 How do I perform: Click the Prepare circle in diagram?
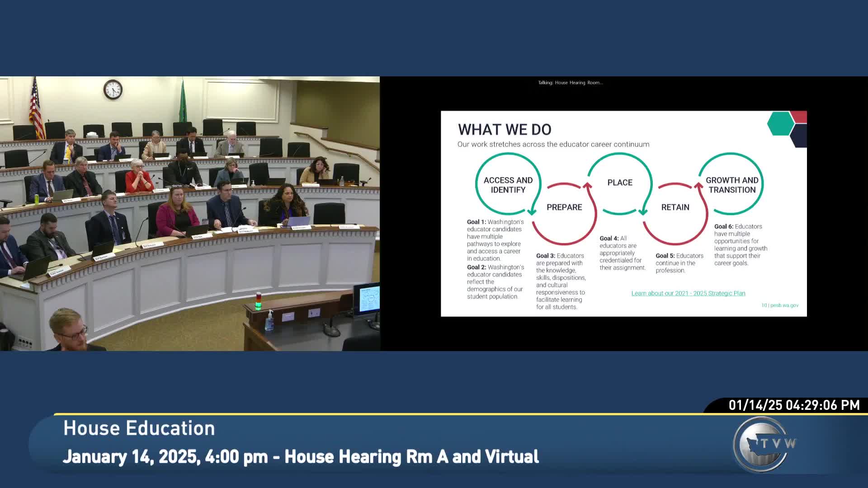click(x=564, y=207)
